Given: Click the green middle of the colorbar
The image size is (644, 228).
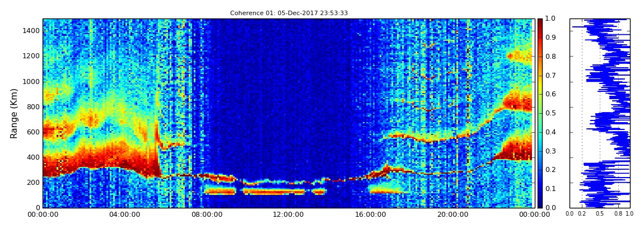Looking at the screenshot, I should (540, 113).
